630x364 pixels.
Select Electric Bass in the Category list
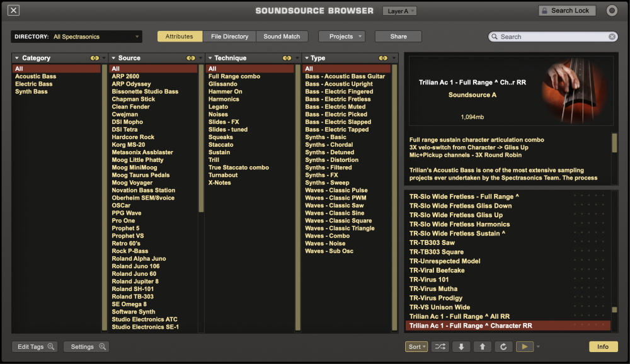tap(33, 83)
